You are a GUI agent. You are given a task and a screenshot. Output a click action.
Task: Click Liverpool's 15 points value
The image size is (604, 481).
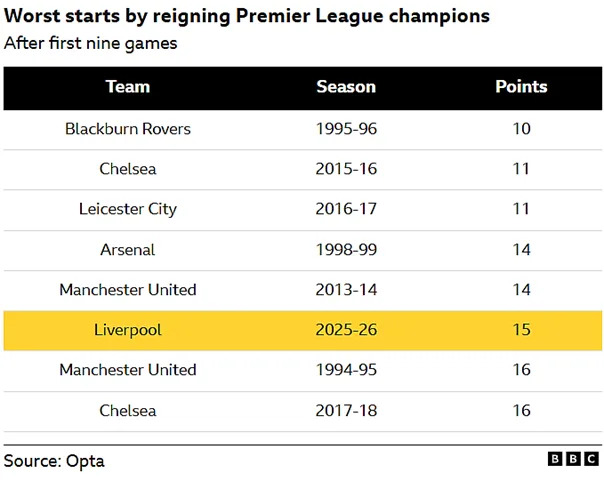(x=521, y=330)
